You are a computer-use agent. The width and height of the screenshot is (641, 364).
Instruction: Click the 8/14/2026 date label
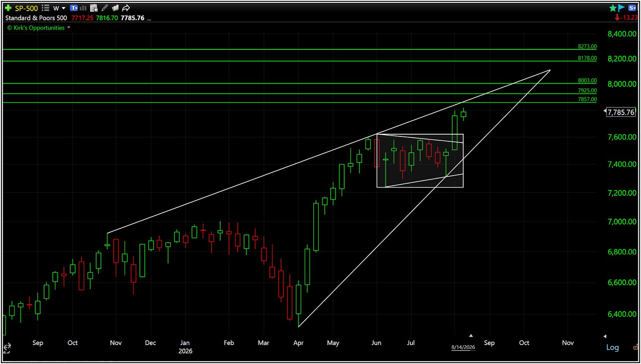click(463, 347)
